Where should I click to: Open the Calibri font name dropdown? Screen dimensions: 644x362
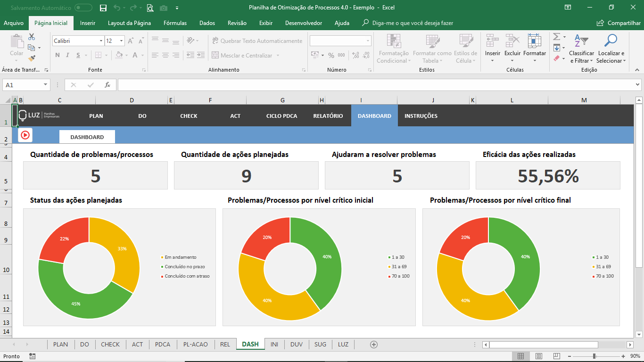coord(101,41)
